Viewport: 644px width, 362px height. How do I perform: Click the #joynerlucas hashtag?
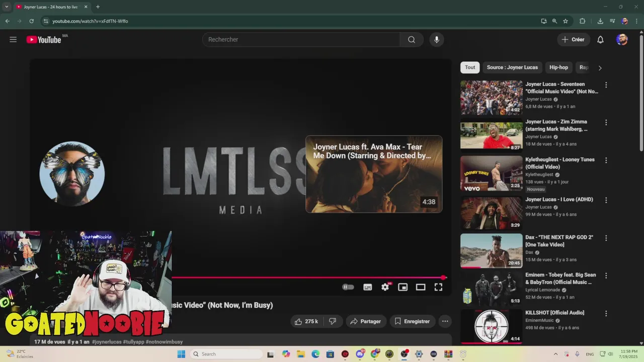pyautogui.click(x=107, y=342)
